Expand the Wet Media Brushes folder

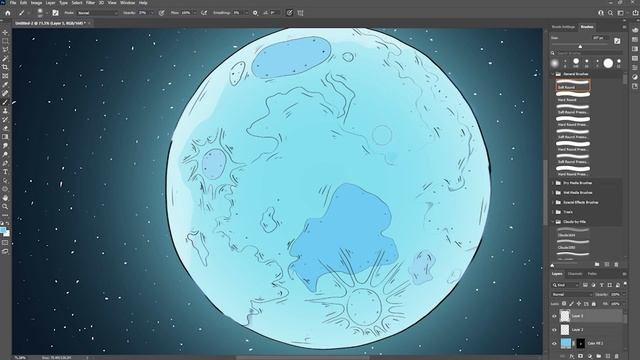553,193
